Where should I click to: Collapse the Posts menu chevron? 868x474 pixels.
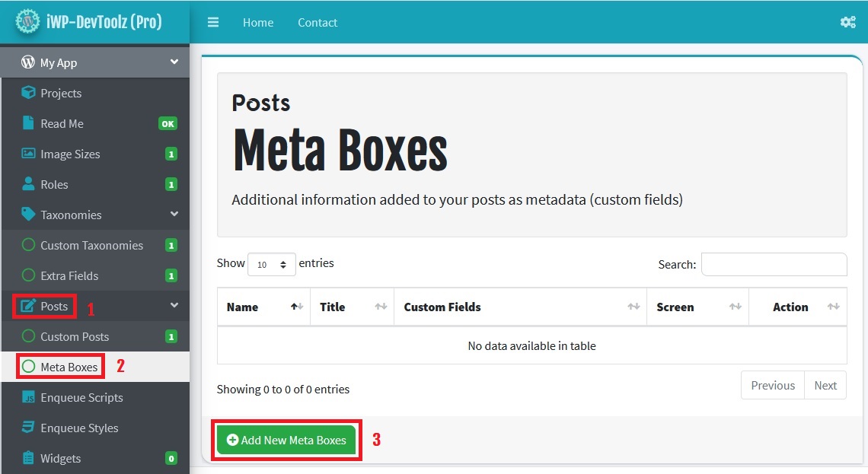pyautogui.click(x=174, y=306)
